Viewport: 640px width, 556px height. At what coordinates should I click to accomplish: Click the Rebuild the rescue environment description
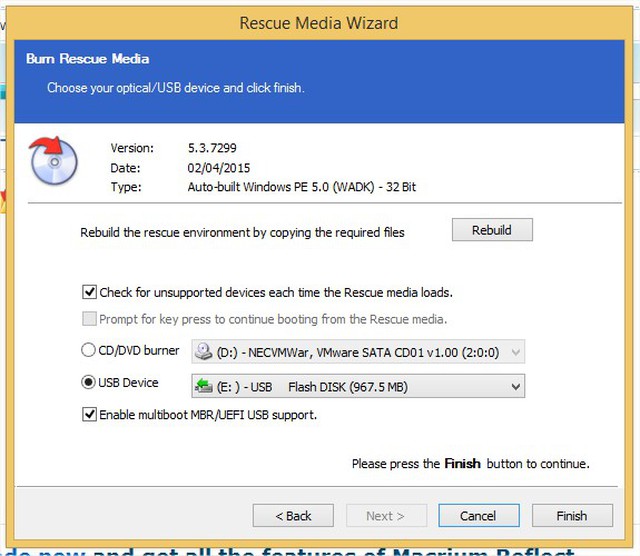(x=242, y=232)
